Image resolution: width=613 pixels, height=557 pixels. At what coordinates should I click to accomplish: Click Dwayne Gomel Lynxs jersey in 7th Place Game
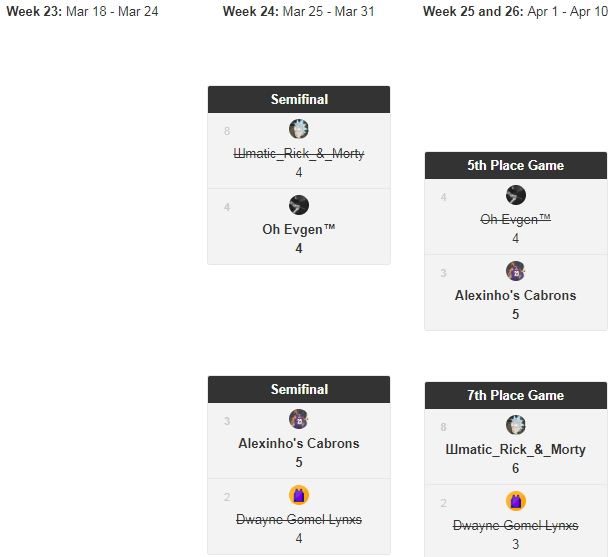tap(516, 501)
